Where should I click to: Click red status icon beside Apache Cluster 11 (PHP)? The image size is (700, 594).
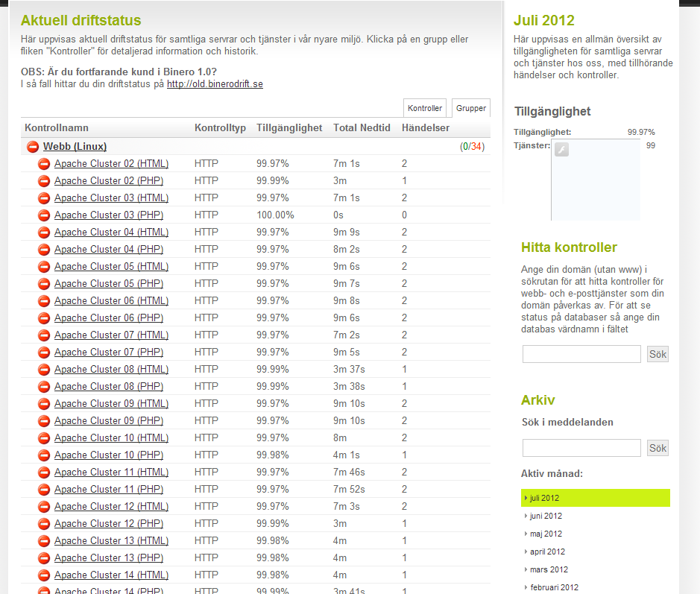44,489
